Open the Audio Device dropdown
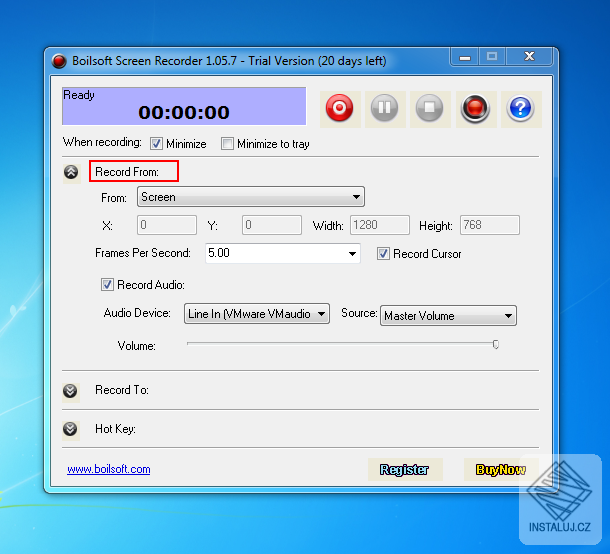This screenshot has width=610, height=554. tap(257, 314)
